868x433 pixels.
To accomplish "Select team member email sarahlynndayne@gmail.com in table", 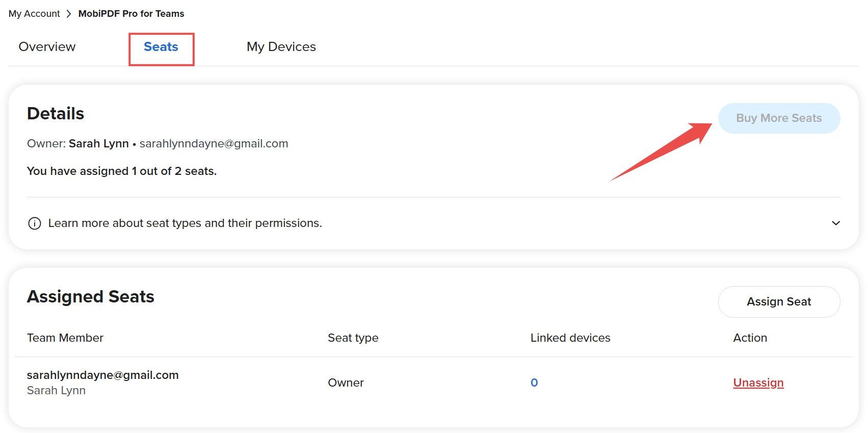I will 102,375.
